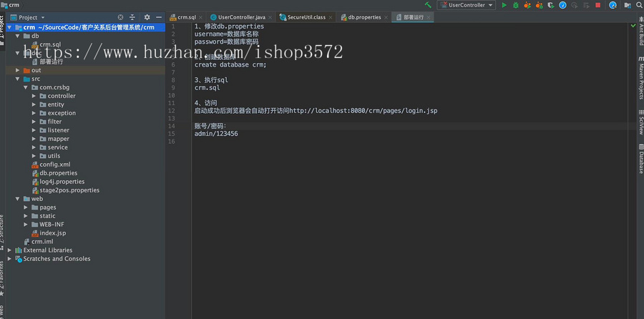Click the Search Everywhere magnifier icon
Screen dimensions: 644x319
[x=639, y=5]
